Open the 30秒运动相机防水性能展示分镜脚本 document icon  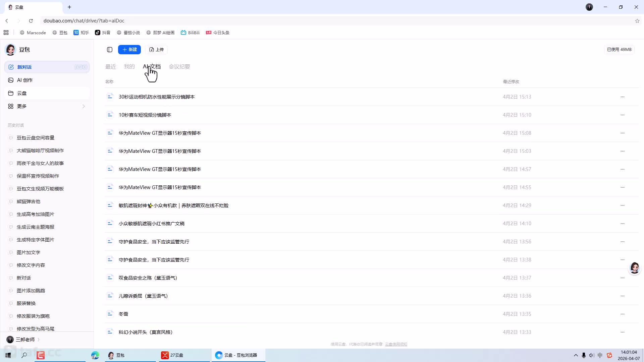coord(110,97)
